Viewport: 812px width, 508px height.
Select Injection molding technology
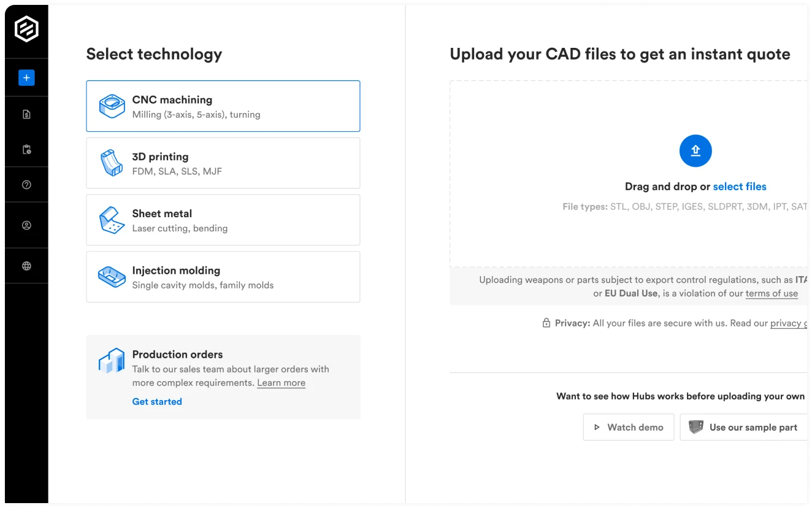tap(223, 277)
